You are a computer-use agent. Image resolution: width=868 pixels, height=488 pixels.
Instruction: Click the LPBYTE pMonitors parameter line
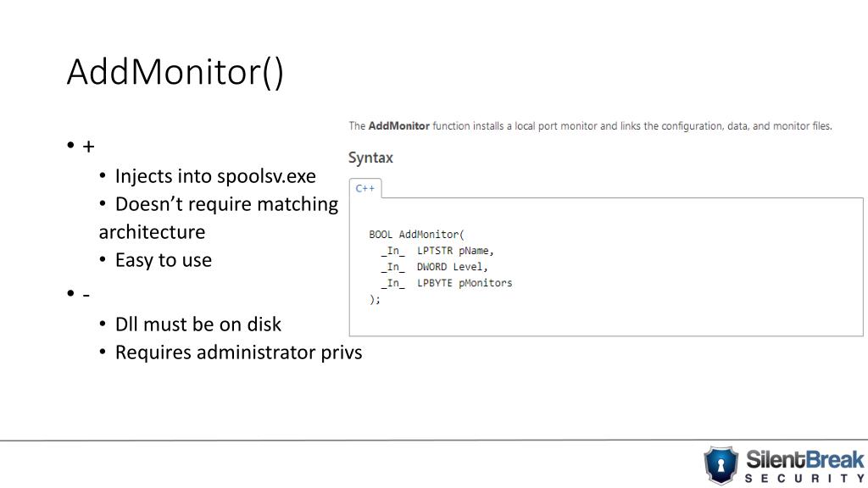447,283
